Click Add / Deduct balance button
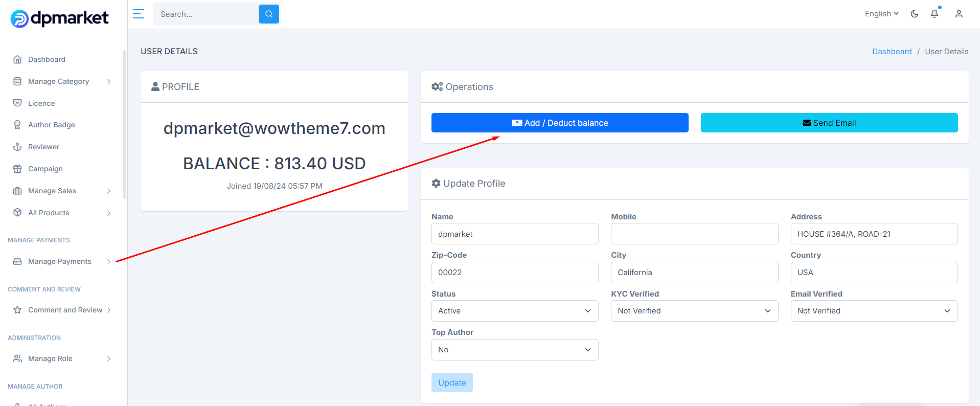The width and height of the screenshot is (980, 406). (560, 123)
